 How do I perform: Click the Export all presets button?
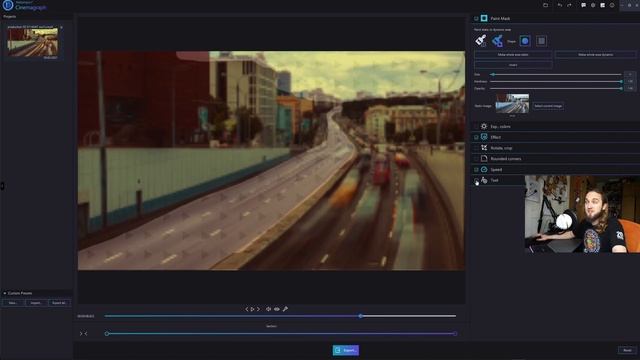(59, 303)
